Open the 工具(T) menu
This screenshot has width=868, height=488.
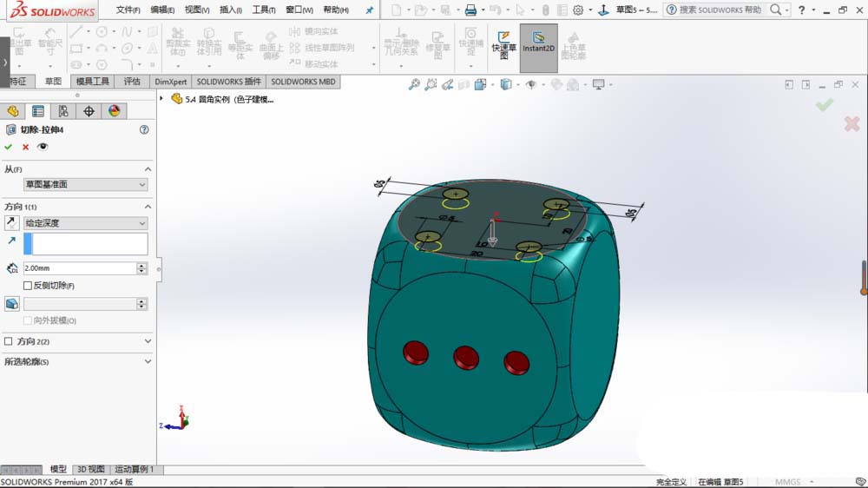pyautogui.click(x=264, y=10)
